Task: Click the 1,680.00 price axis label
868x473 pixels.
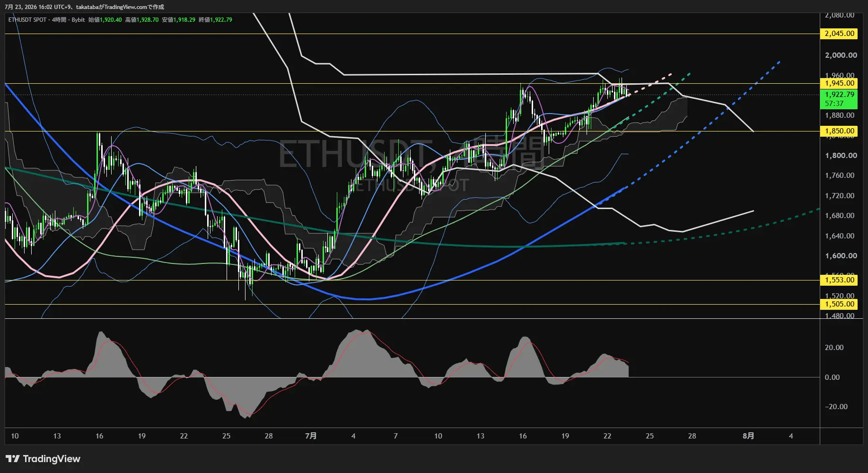Action: coord(840,216)
